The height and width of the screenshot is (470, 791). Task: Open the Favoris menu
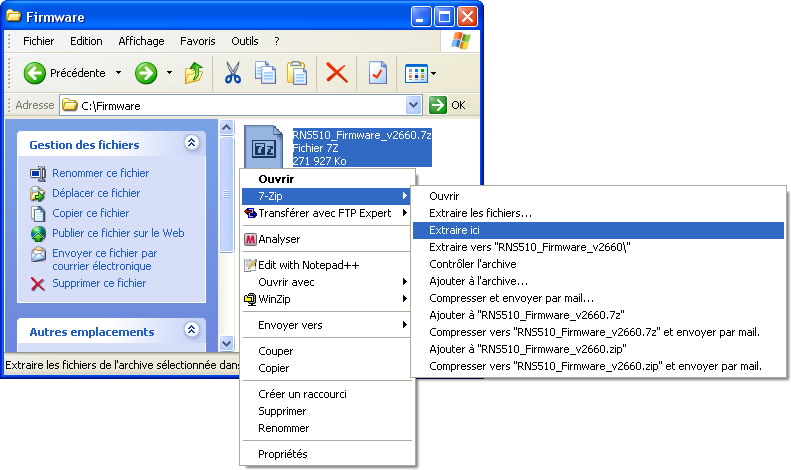coord(198,41)
